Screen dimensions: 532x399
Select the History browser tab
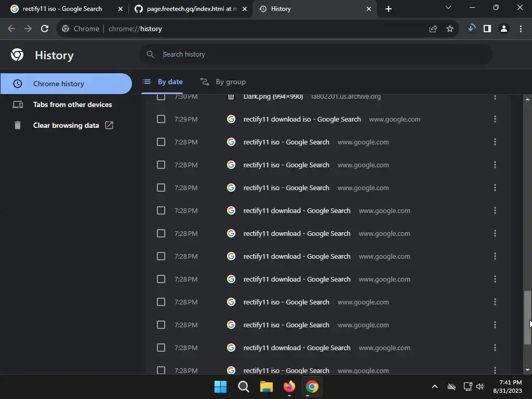click(314, 9)
